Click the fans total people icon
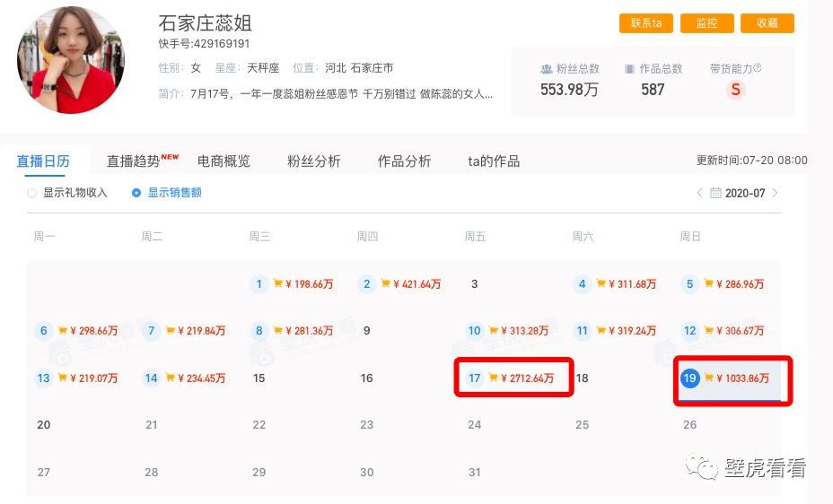This screenshot has height=504, width=833. point(547,69)
